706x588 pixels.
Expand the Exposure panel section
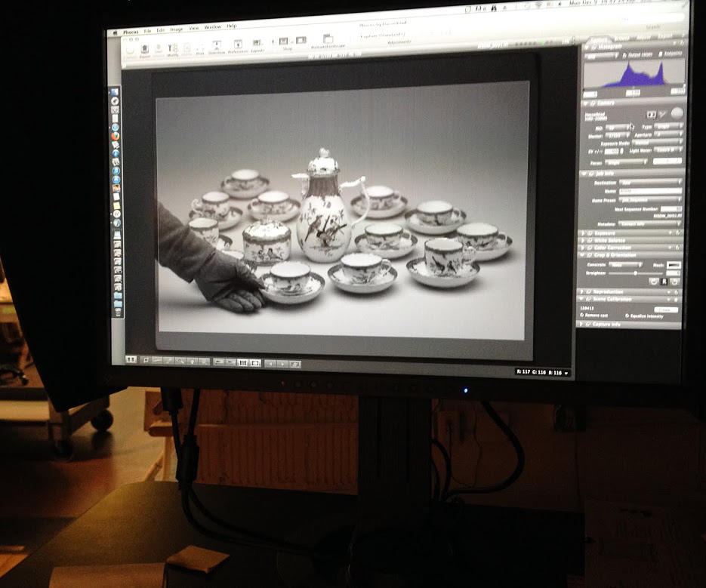(581, 234)
